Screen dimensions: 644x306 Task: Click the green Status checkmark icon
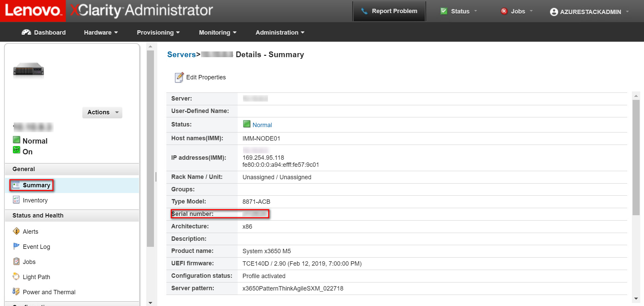click(x=444, y=11)
